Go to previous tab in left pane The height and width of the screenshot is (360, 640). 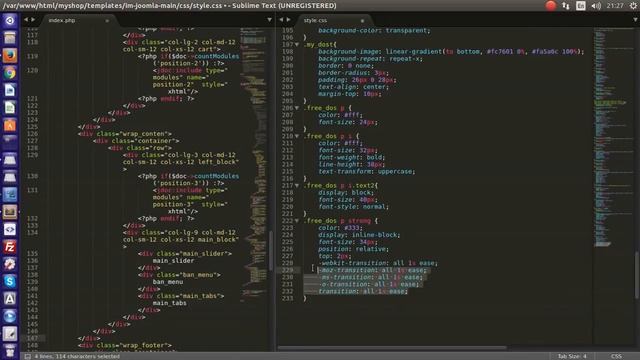pyautogui.click(x=26, y=20)
